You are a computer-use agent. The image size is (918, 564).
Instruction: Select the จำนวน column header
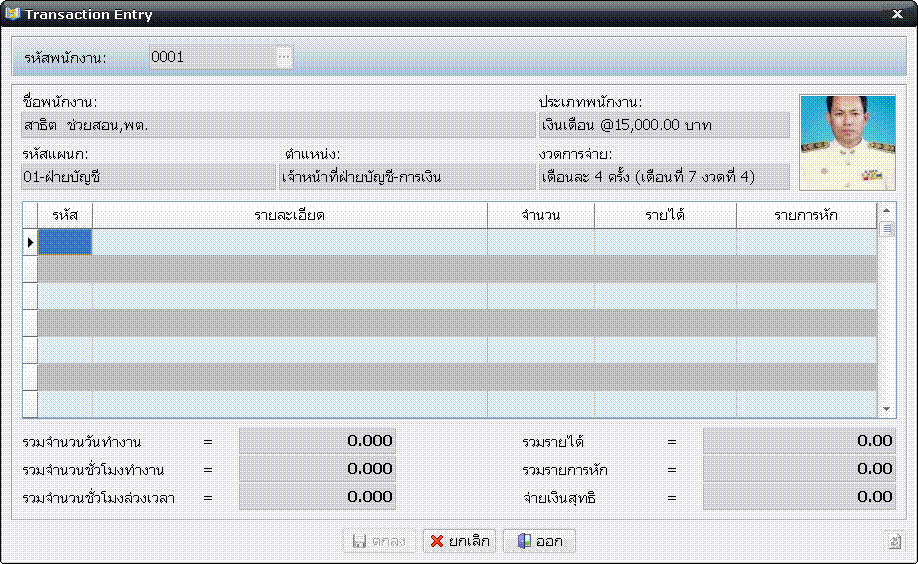(x=540, y=215)
